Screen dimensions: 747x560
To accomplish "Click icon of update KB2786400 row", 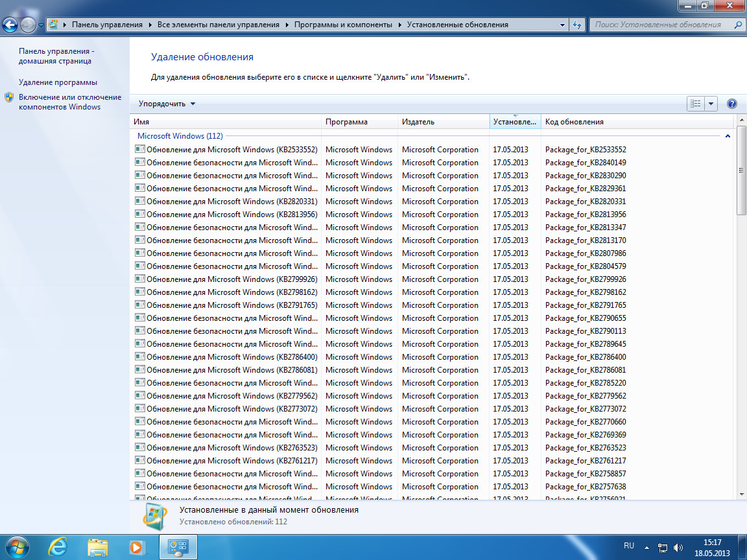I will pyautogui.click(x=140, y=356).
